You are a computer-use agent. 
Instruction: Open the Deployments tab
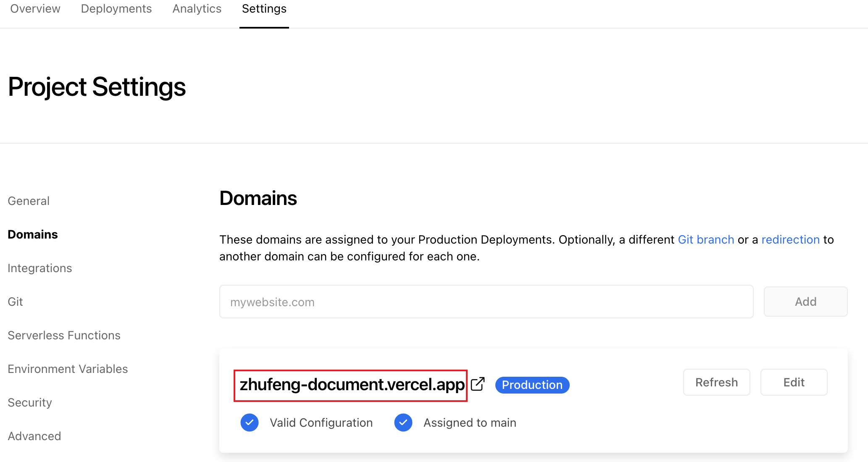(x=116, y=9)
